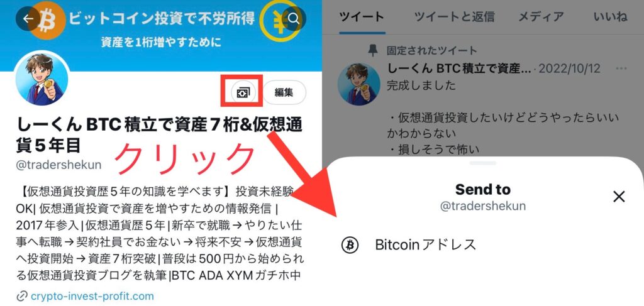Grab the Send to sheet drag handle
This screenshot has height=306, width=644.
tap(483, 163)
